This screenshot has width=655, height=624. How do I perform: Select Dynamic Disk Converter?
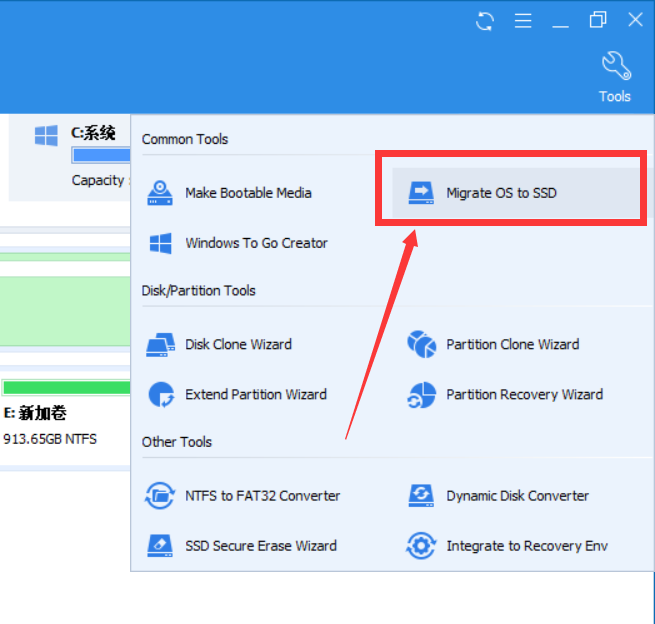click(x=517, y=496)
